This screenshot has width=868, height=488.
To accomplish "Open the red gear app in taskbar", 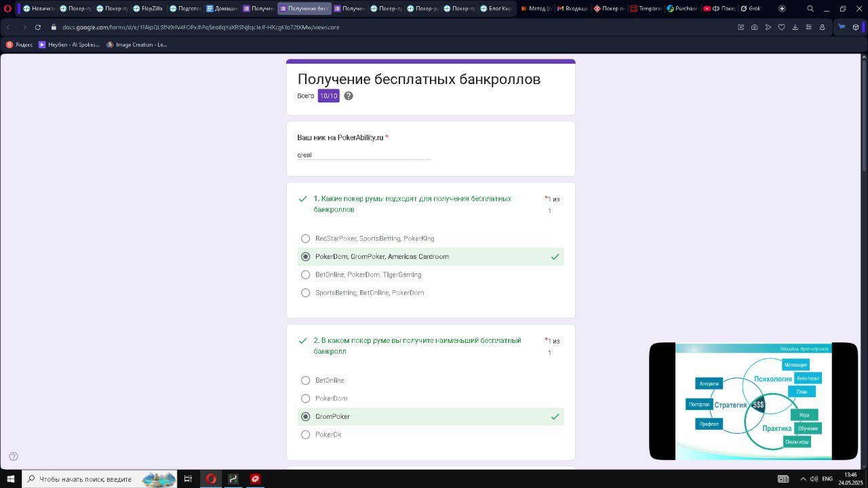I will [256, 479].
